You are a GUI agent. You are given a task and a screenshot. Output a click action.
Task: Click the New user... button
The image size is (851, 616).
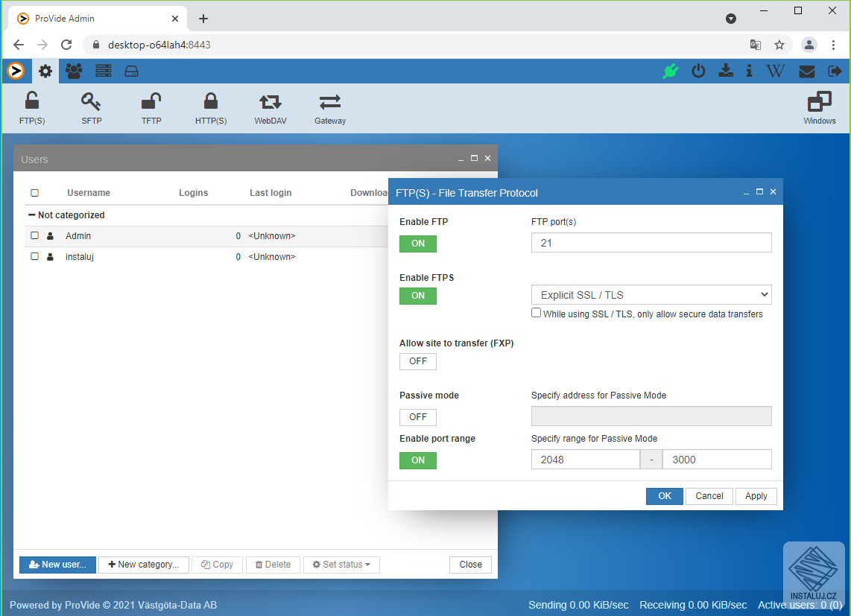[57, 565]
